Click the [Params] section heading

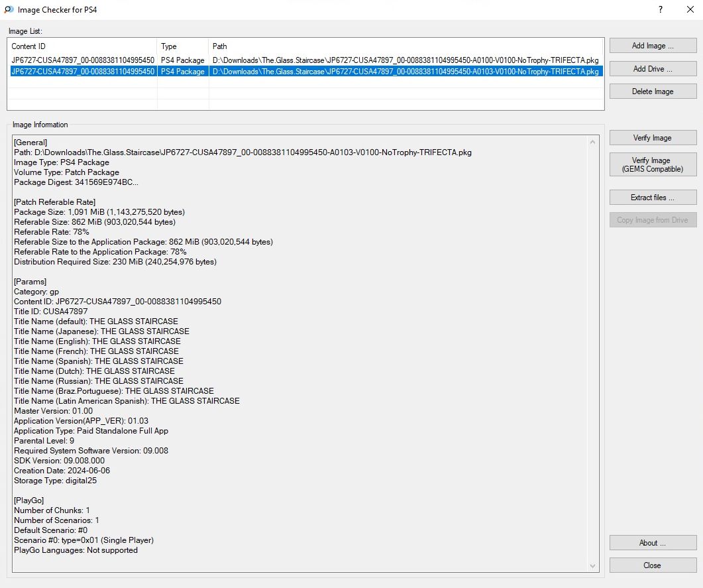(30, 282)
